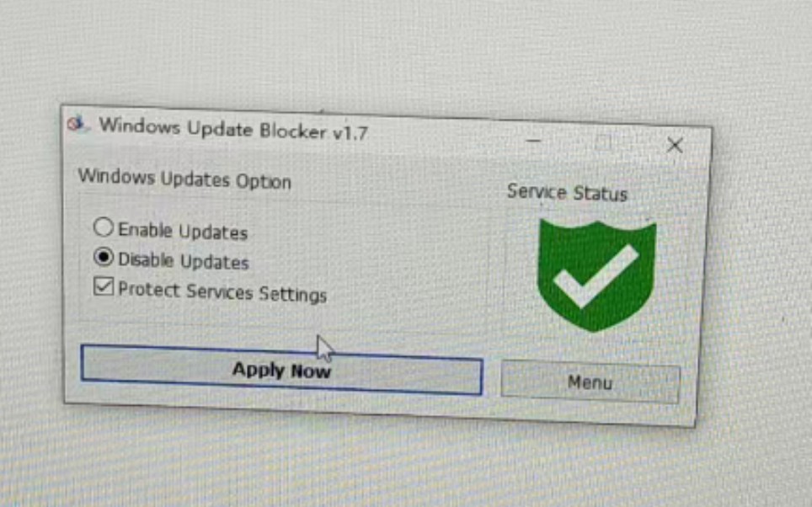812x507 pixels.
Task: Select the Disable Updates radio button
Action: pyautogui.click(x=103, y=256)
